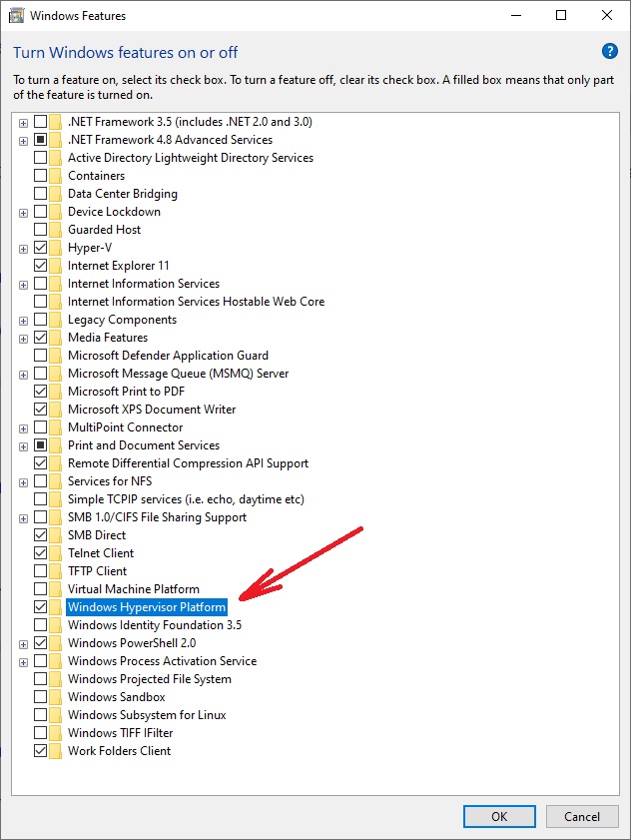The height and width of the screenshot is (840, 631).
Task: Click the folder icon beside Internet Explorer 11
Action: pos(55,266)
